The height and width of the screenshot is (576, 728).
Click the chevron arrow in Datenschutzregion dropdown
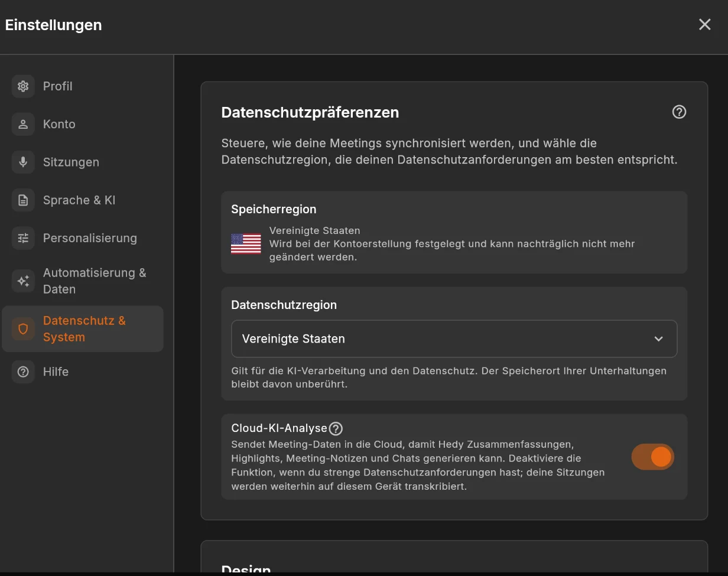coord(658,339)
